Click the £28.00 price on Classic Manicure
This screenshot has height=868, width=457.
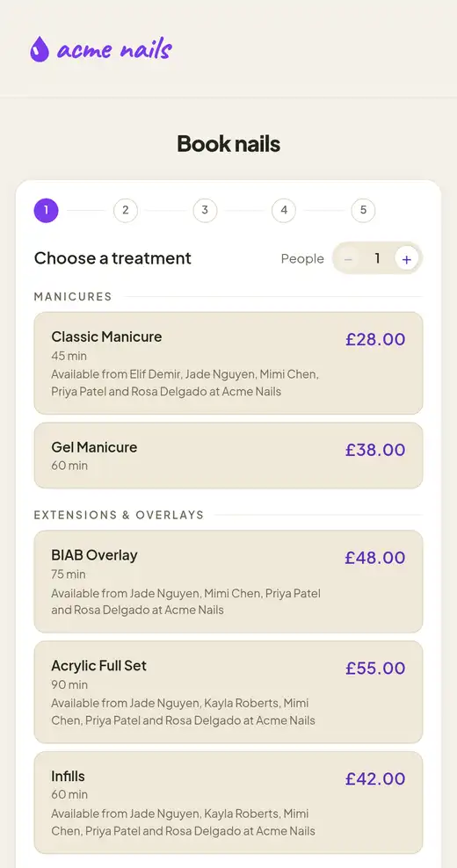pyautogui.click(x=375, y=339)
